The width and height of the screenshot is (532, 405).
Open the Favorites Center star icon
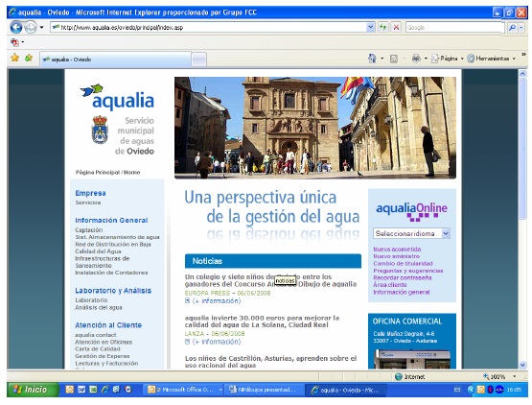pyautogui.click(x=14, y=58)
